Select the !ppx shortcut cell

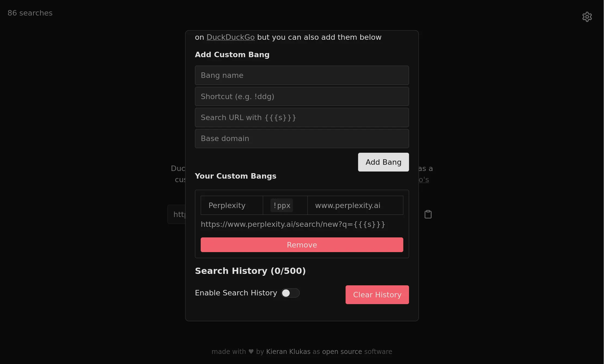282,205
